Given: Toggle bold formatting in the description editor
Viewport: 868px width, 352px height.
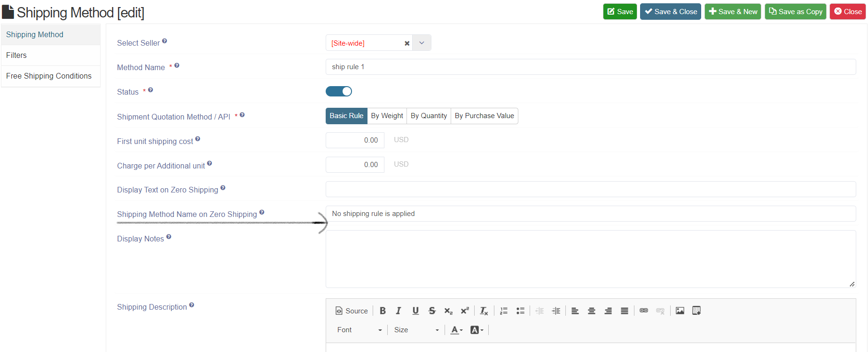Looking at the screenshot, I should click(x=383, y=311).
